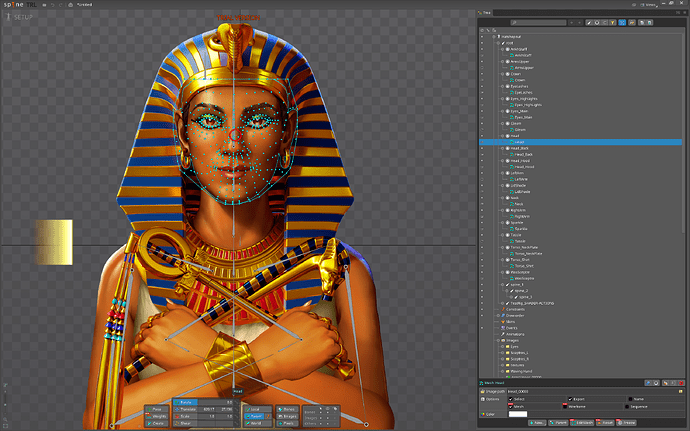This screenshot has width=690, height=431.
Task: Select Animations node in tree
Action: [x=515, y=334]
